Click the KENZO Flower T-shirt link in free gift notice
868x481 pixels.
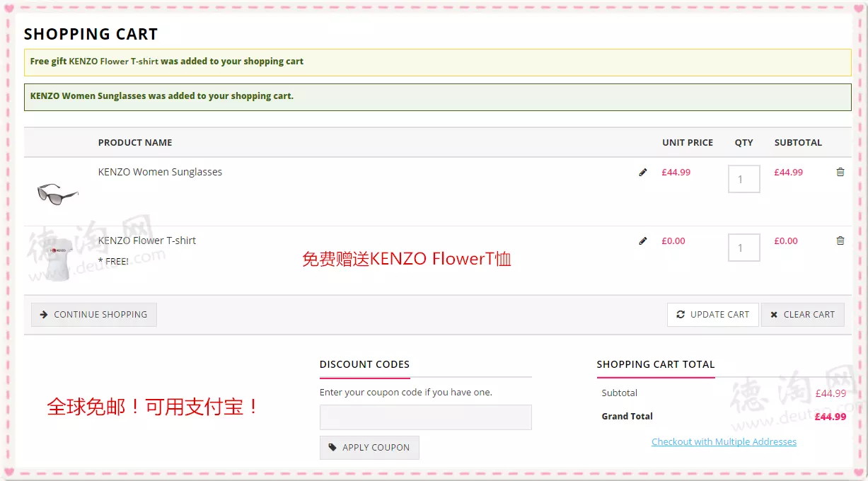click(x=113, y=62)
